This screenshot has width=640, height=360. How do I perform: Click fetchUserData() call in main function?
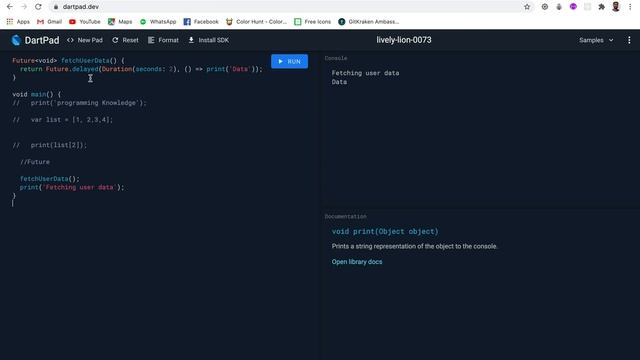pos(50,179)
